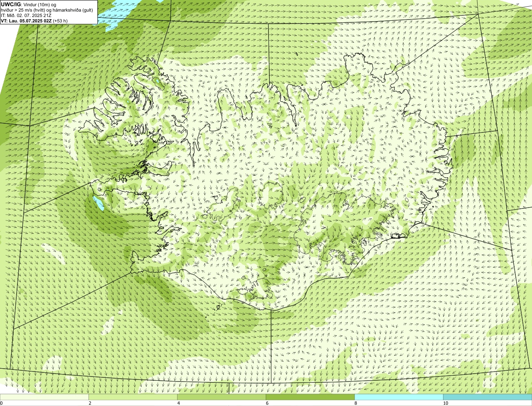The height and width of the screenshot is (406, 532).
Task: Click the dark green 6–8 colorbar segment
Action: pyautogui.click(x=310, y=397)
